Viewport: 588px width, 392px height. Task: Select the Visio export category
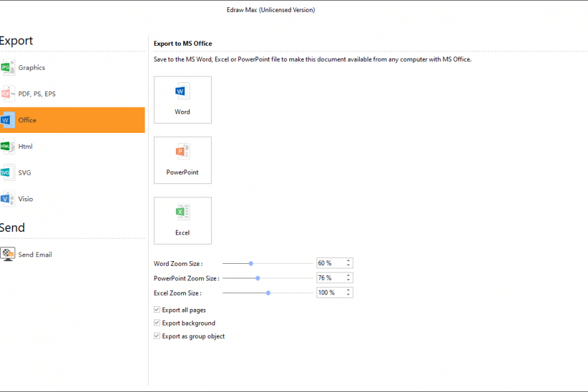[x=72, y=199]
